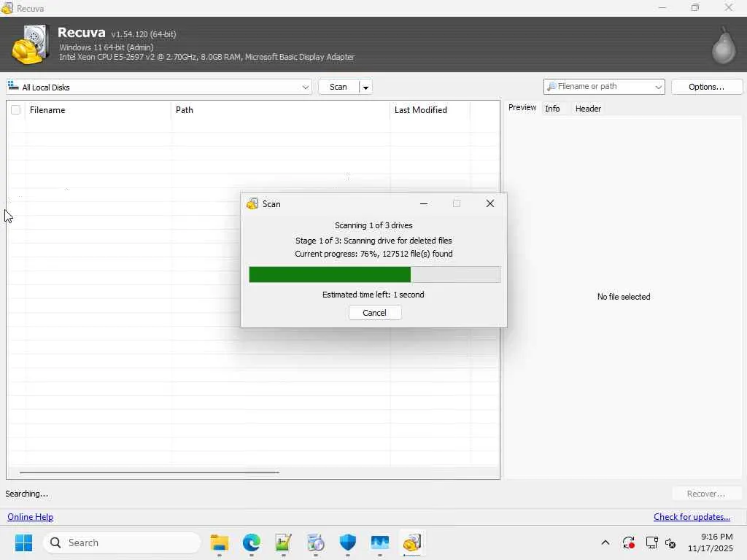Click the Recover button
Screen dimensions: 747x560
point(706,494)
